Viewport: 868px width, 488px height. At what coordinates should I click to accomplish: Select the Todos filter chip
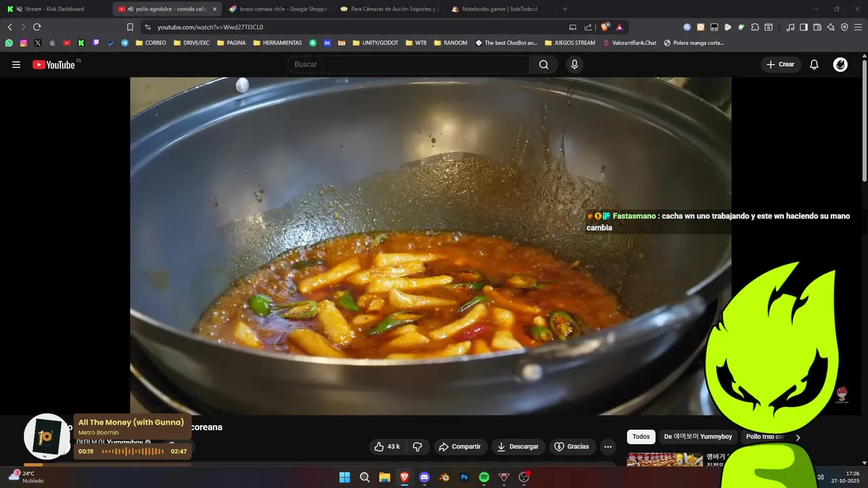(x=641, y=436)
